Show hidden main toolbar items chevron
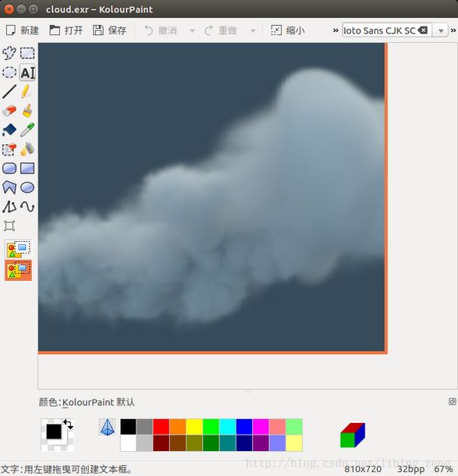The image size is (458, 476). pyautogui.click(x=336, y=30)
